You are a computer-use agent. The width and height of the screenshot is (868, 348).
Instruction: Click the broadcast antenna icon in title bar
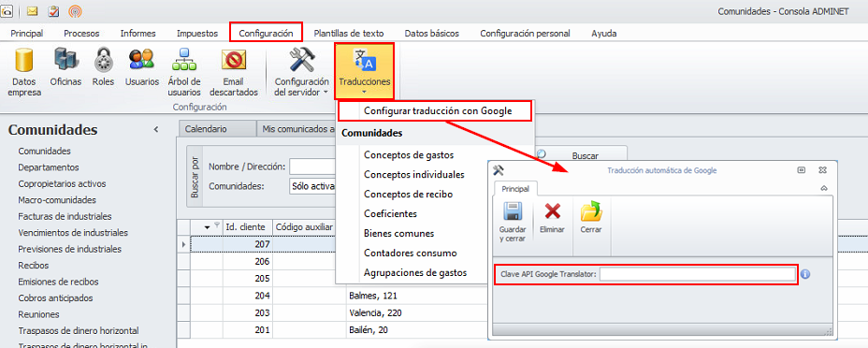pos(75,10)
